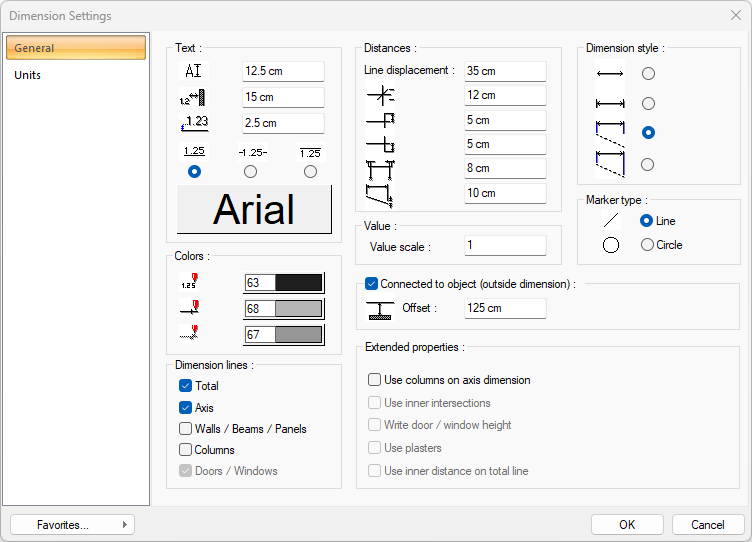Select General in the left panel
This screenshot has width=752, height=542.
(75, 48)
